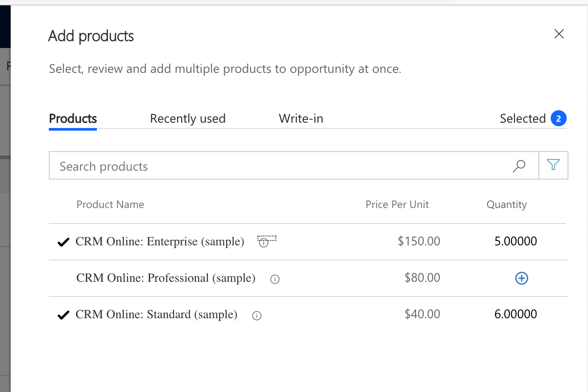
Task: Switch to the Products tab
Action: coord(73,119)
